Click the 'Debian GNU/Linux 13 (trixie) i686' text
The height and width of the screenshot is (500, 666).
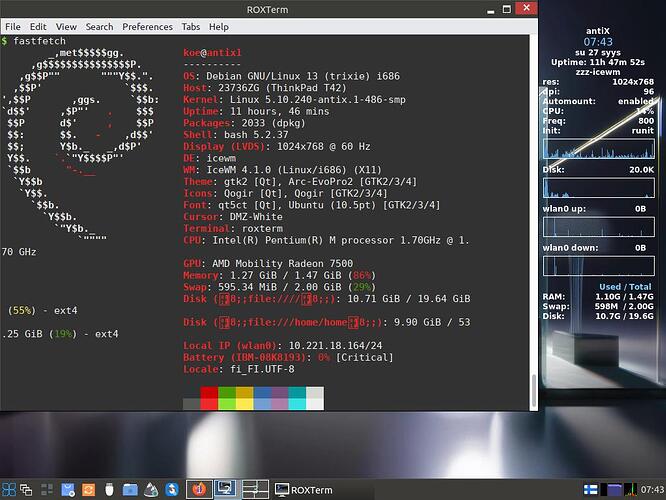pyautogui.click(x=303, y=76)
